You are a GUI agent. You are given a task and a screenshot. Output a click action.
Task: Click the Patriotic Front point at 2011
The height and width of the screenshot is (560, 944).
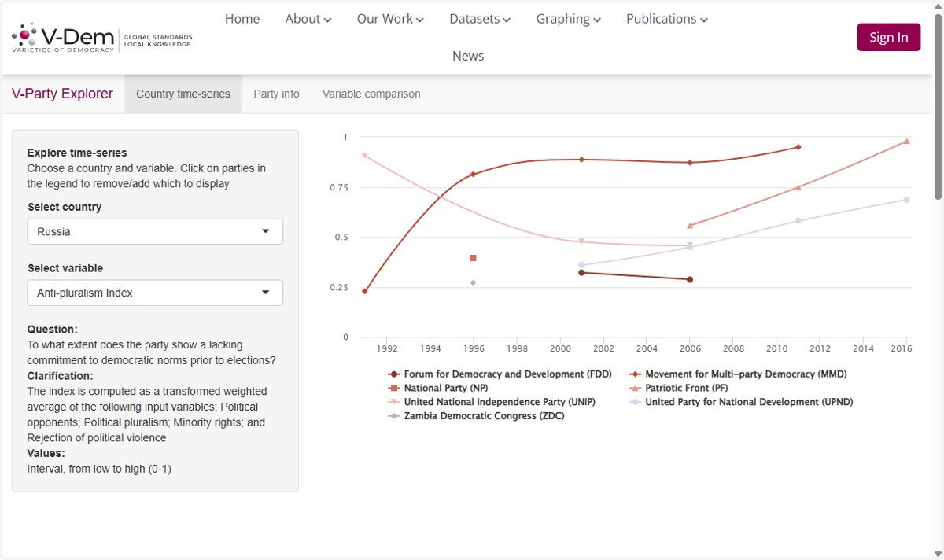[x=798, y=187]
